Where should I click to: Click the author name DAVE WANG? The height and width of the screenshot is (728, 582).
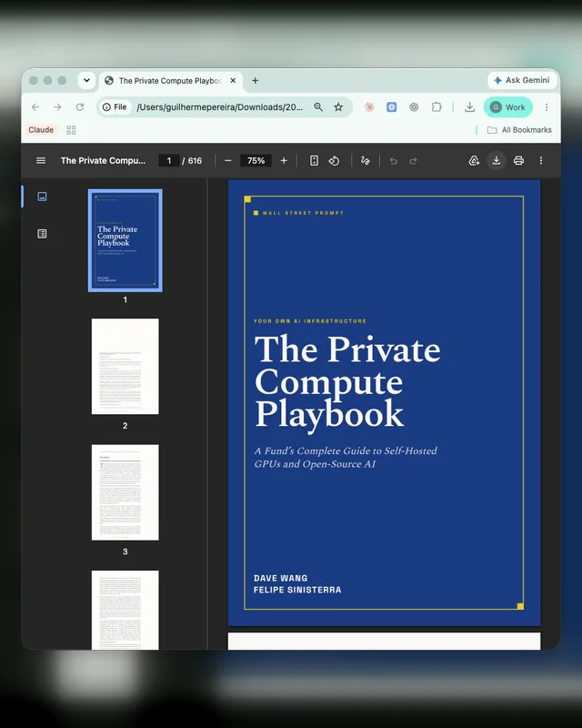coord(280,578)
